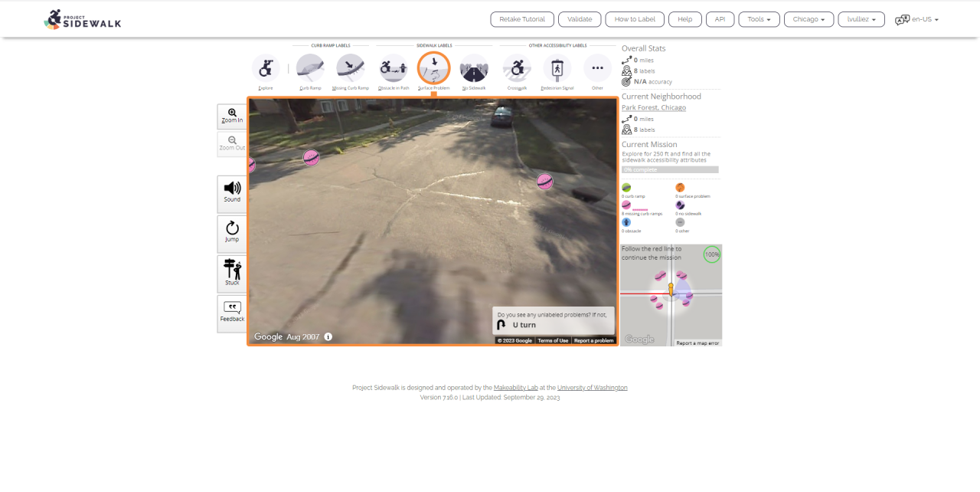Click the missing curb ramps legend icon
This screenshot has height=492, width=980.
[x=626, y=205]
